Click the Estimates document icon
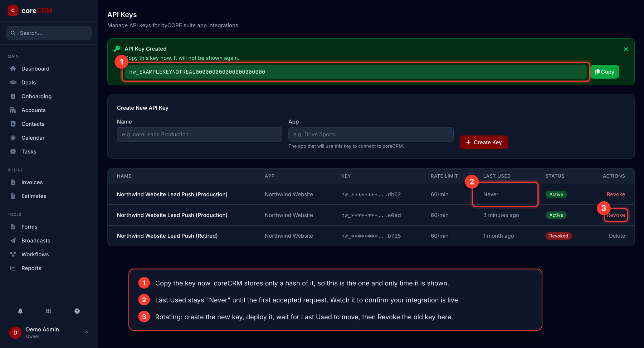The width and height of the screenshot is (644, 348). point(13,196)
